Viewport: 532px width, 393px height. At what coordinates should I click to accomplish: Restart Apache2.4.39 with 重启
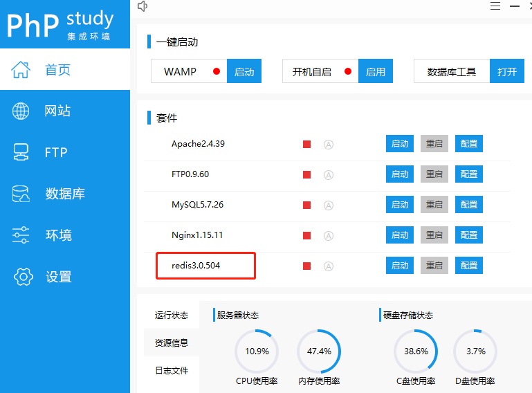click(x=434, y=143)
